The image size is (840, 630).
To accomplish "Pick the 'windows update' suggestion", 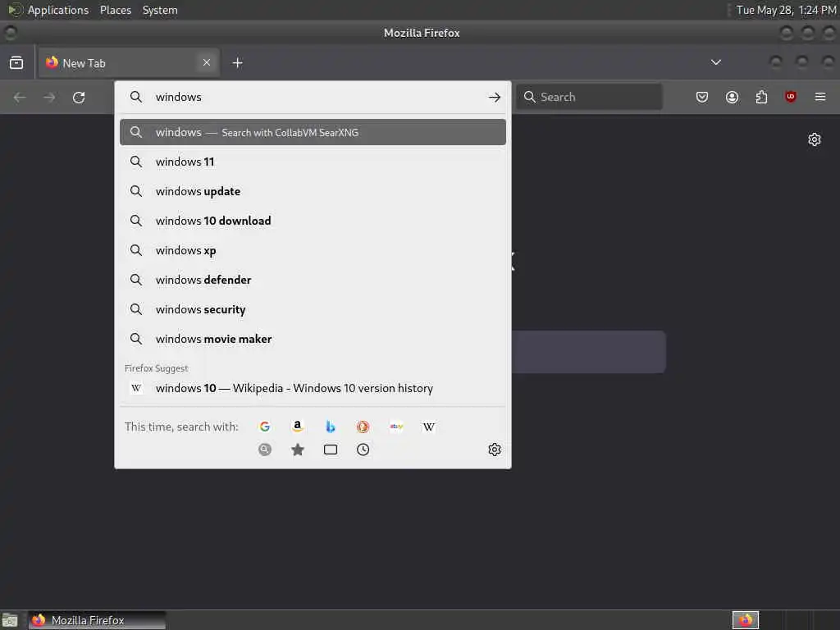I will click(x=313, y=191).
